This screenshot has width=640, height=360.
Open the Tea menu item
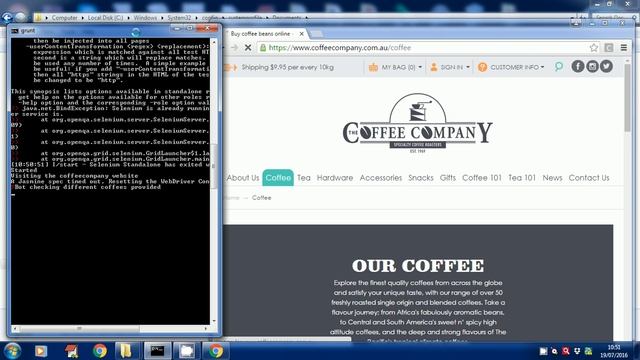[x=304, y=178]
